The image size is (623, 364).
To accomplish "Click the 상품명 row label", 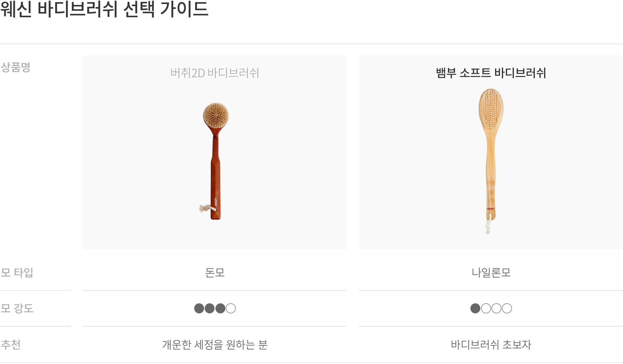I will tap(15, 67).
